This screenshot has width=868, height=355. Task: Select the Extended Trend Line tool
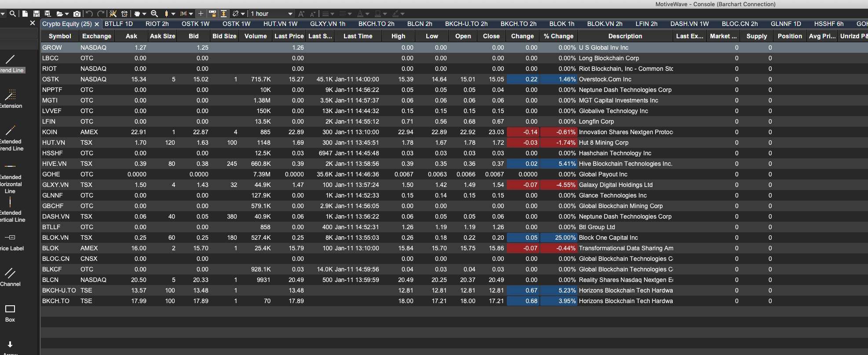(11, 138)
